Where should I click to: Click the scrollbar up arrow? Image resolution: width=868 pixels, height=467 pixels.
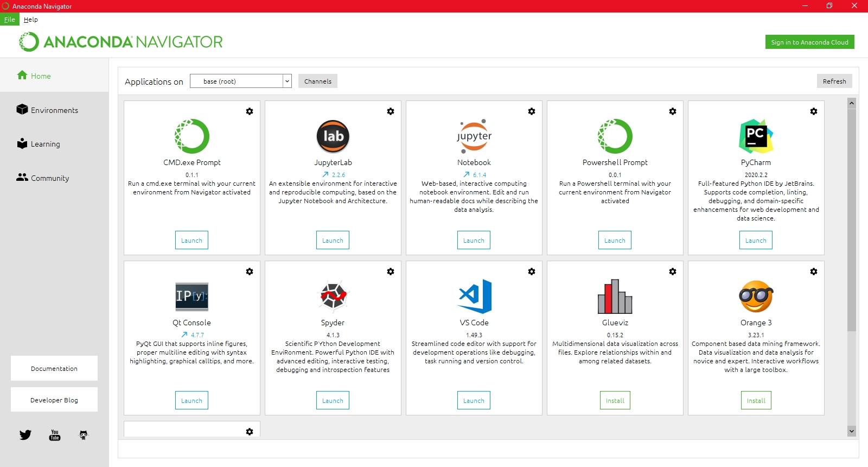(x=852, y=103)
